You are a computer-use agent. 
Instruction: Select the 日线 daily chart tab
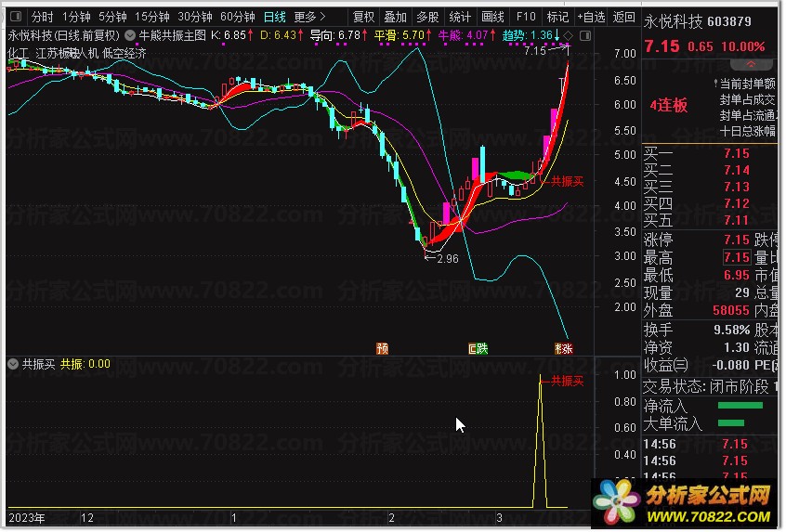click(x=275, y=17)
